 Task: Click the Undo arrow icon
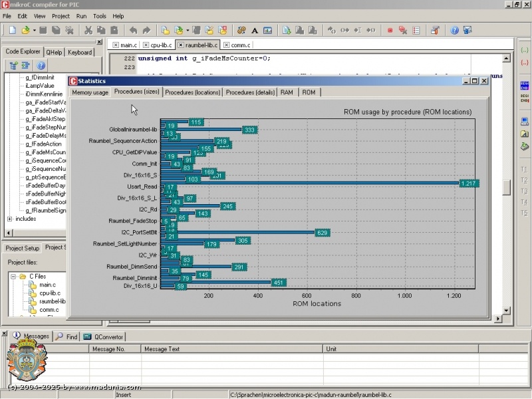[x=134, y=30]
